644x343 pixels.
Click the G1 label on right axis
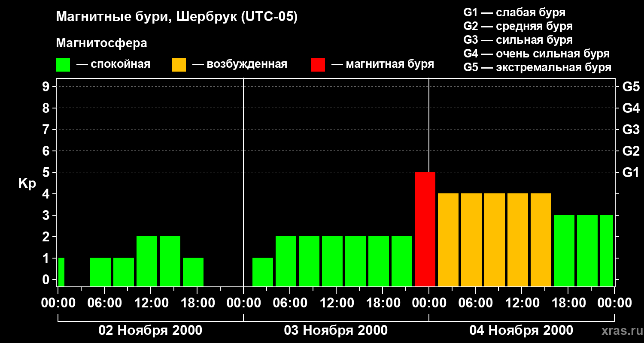pyautogui.click(x=631, y=172)
